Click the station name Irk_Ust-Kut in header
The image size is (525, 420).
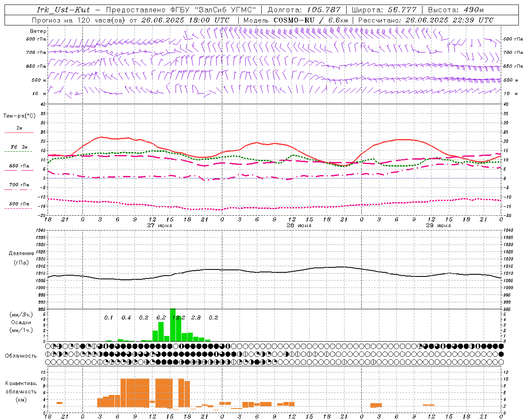64,10
